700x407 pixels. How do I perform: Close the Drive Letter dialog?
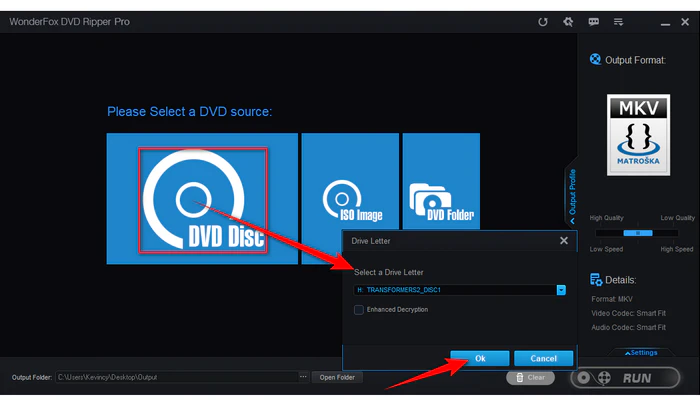(564, 241)
